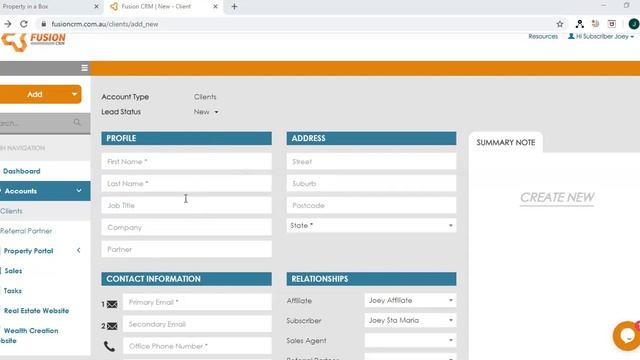
Task: Click the Postcode field
Action: coord(371,205)
